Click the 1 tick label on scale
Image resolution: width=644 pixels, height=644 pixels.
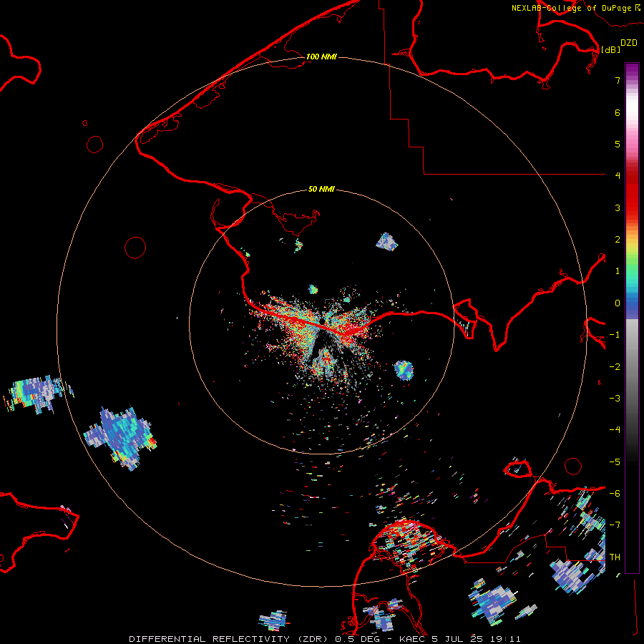click(618, 271)
